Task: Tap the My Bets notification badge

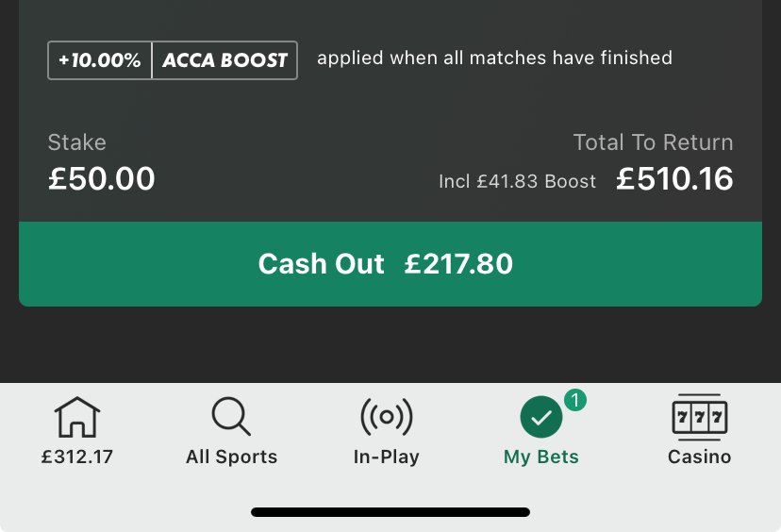Action: 575,401
